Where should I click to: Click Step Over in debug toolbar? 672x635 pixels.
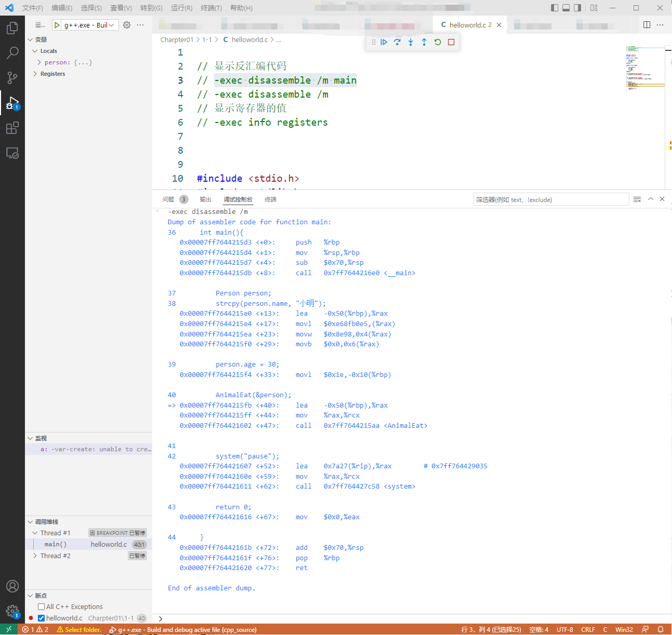point(397,42)
